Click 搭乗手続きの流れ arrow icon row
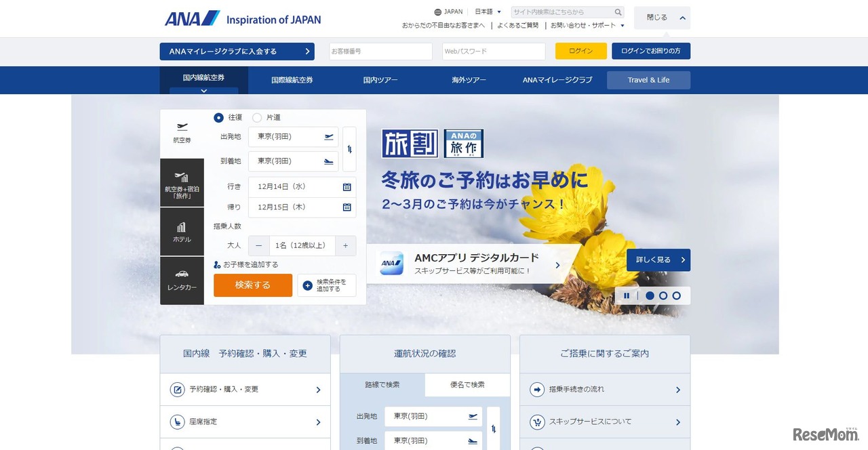 click(x=605, y=390)
